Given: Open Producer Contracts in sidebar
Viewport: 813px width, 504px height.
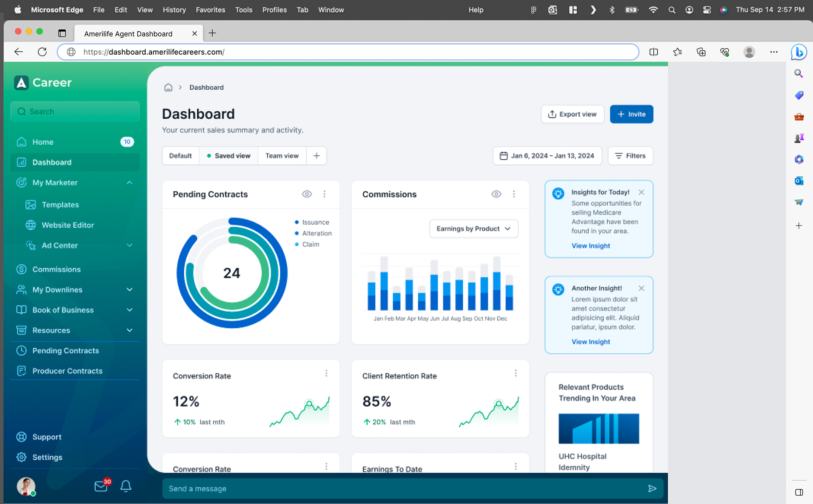Looking at the screenshot, I should point(75,371).
